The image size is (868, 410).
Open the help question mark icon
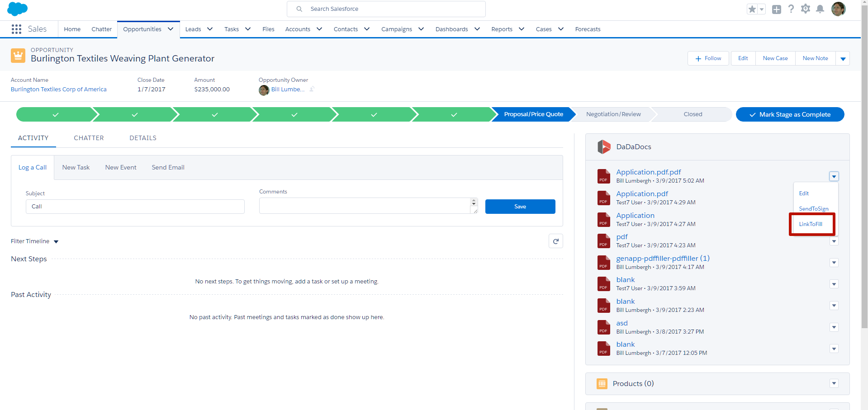[x=791, y=9]
